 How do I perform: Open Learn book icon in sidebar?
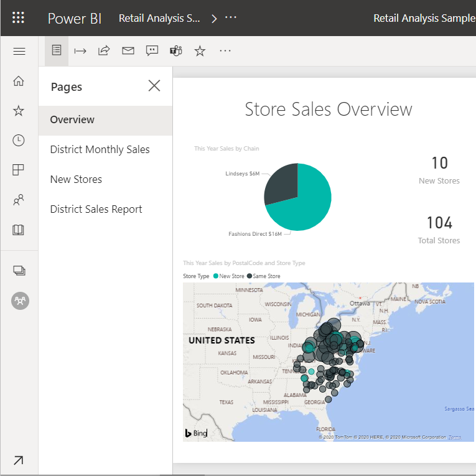coord(18,230)
